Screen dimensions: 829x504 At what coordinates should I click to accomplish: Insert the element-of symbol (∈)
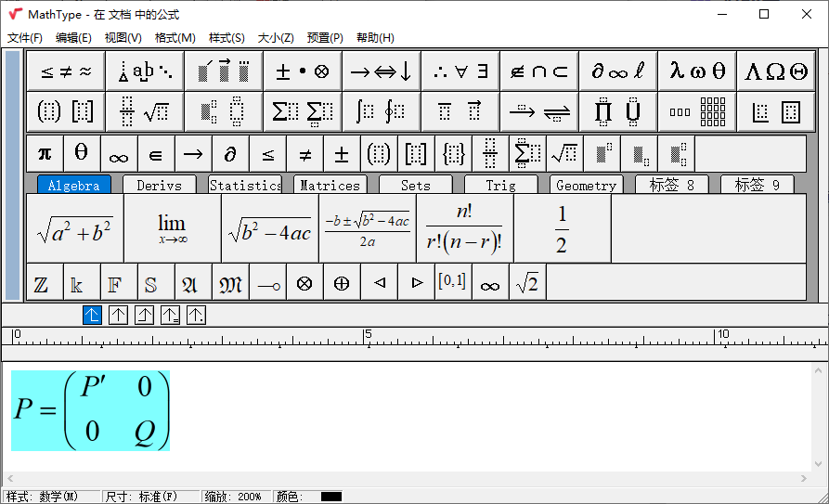coord(156,154)
